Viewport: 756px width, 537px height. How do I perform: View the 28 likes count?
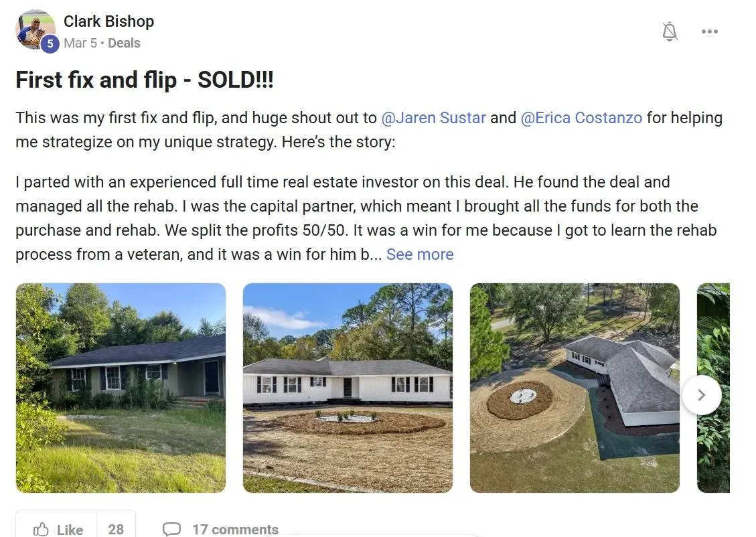click(x=116, y=529)
